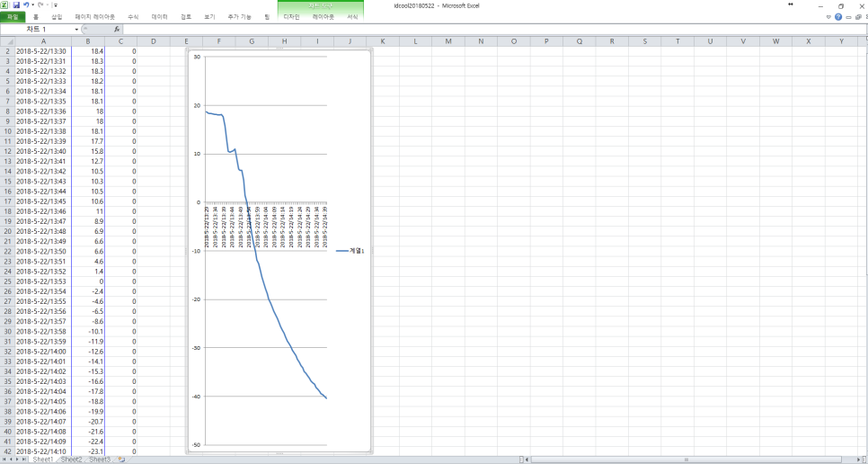Select column B header
Screen dimensions: 868x464
[88, 41]
